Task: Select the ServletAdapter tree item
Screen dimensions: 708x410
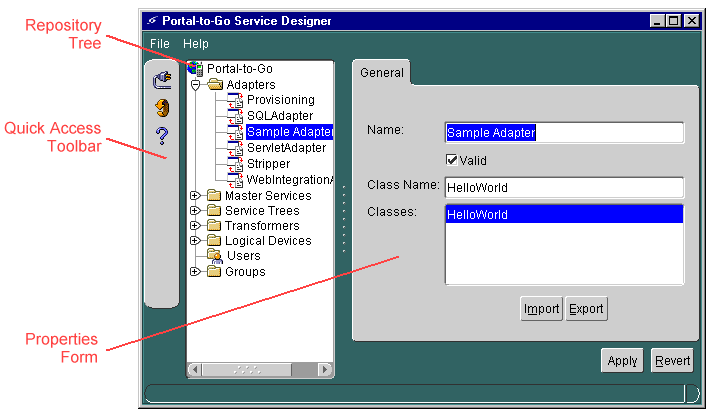Action: (x=286, y=148)
